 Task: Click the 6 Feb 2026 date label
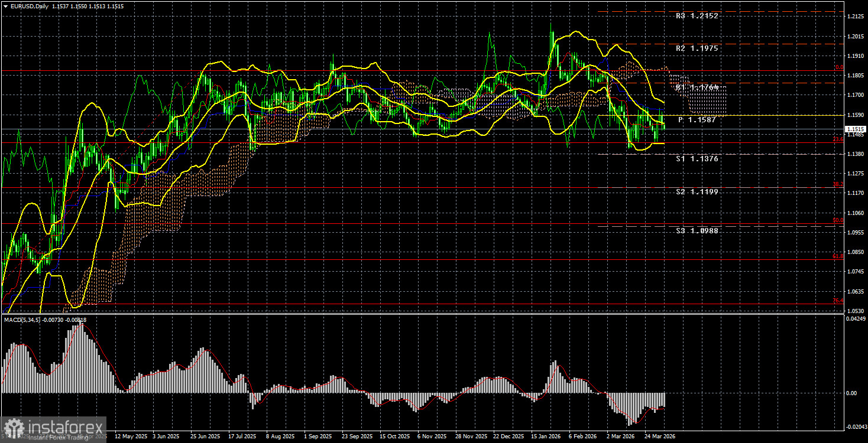[x=583, y=437]
